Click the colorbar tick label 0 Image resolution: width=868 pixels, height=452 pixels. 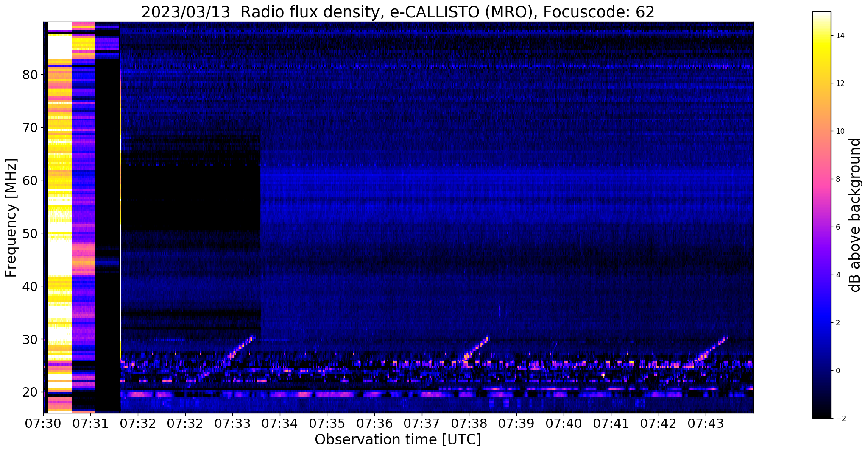click(x=837, y=371)
